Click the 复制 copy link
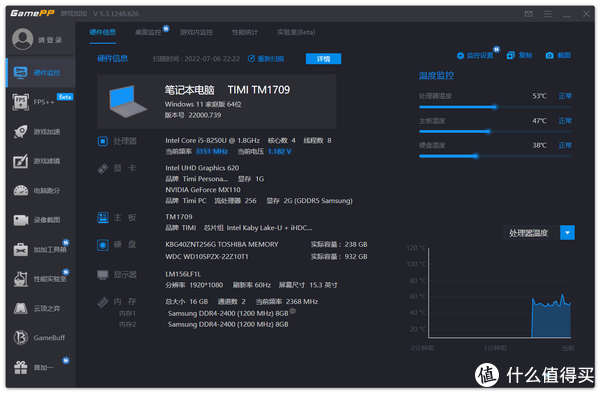Image resolution: width=600 pixels, height=393 pixels. 525,55
